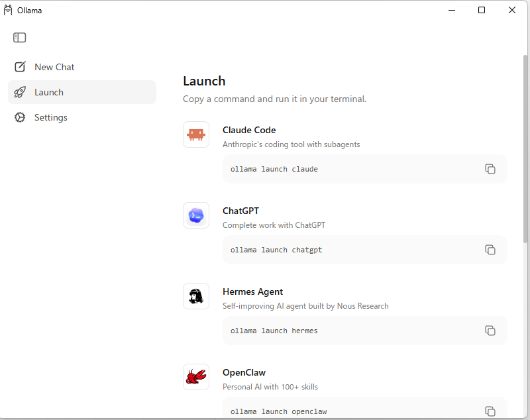
Task: Click 'Personal AI with 100+ skills' description
Action: [x=270, y=387]
